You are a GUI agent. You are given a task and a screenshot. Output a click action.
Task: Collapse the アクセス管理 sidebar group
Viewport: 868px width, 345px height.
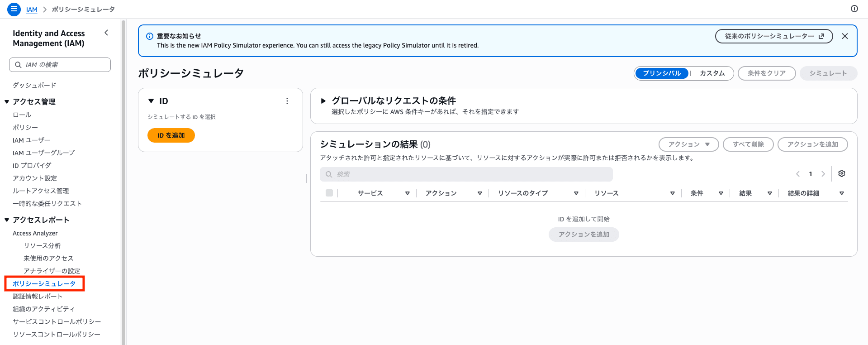click(7, 102)
